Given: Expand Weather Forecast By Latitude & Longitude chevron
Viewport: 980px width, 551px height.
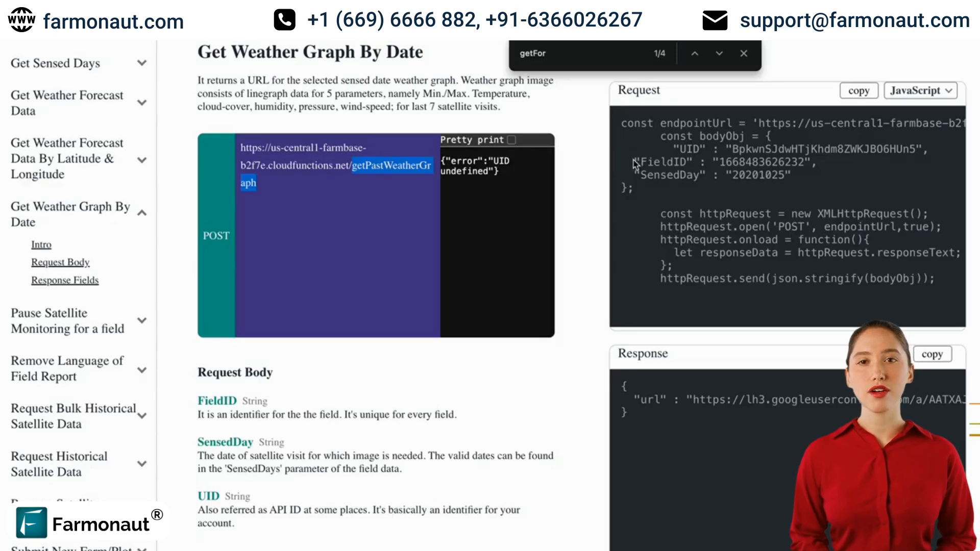Looking at the screenshot, I should pos(142,160).
